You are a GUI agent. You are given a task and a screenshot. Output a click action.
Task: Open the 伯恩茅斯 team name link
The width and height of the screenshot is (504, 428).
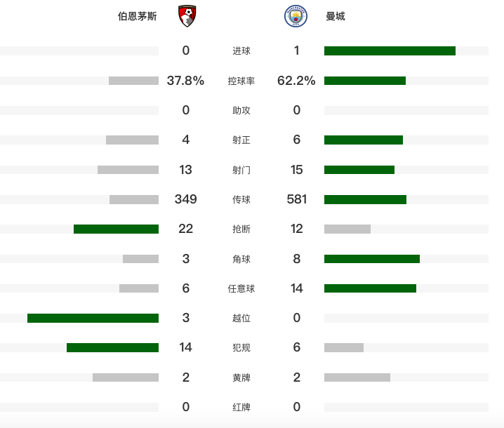click(138, 16)
